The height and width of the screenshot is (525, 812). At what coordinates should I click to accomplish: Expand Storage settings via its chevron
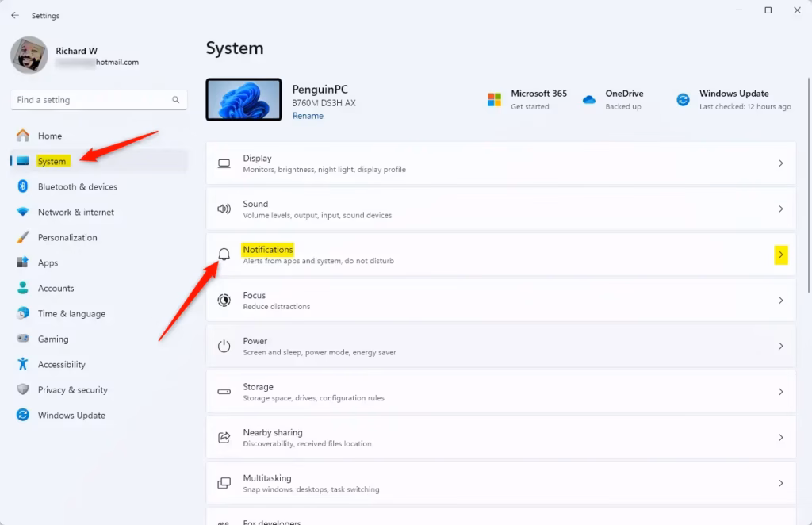pyautogui.click(x=781, y=392)
